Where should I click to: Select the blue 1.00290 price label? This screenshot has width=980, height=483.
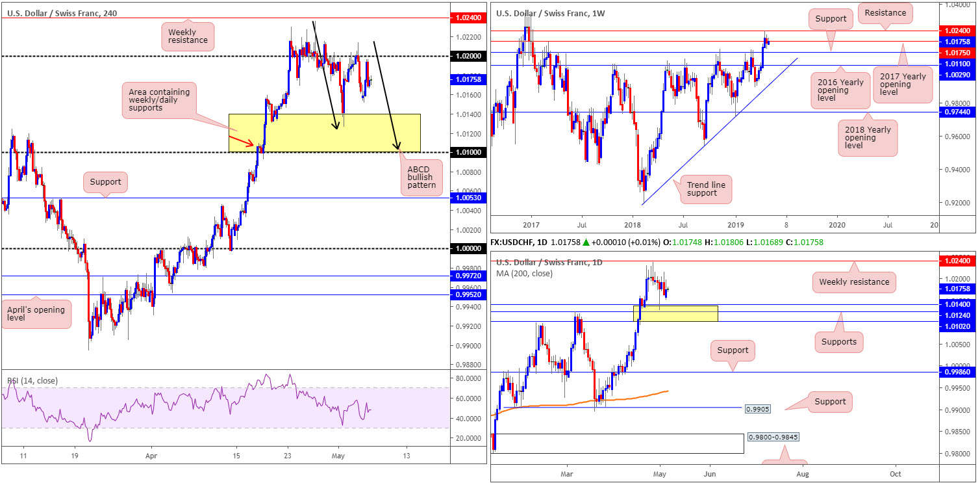958,76
